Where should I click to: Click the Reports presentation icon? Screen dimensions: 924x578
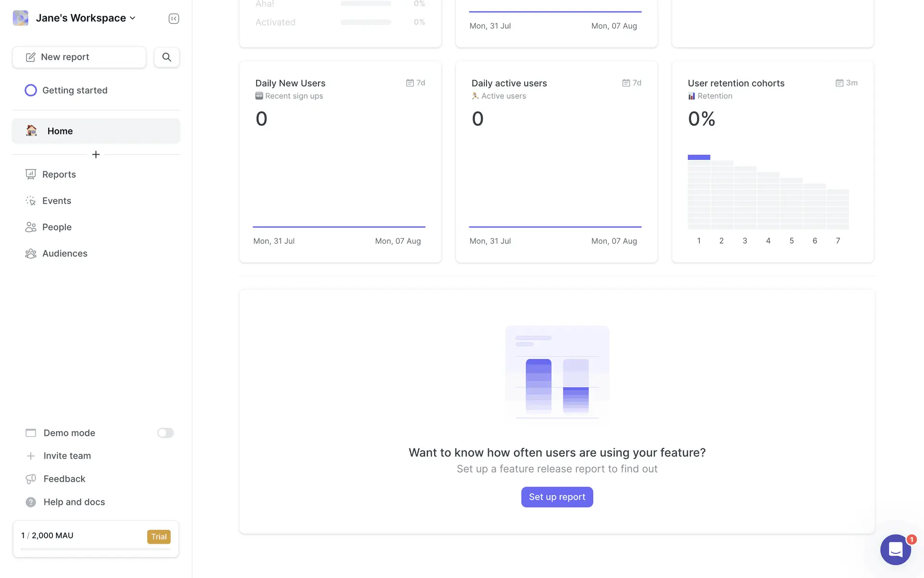click(x=31, y=174)
